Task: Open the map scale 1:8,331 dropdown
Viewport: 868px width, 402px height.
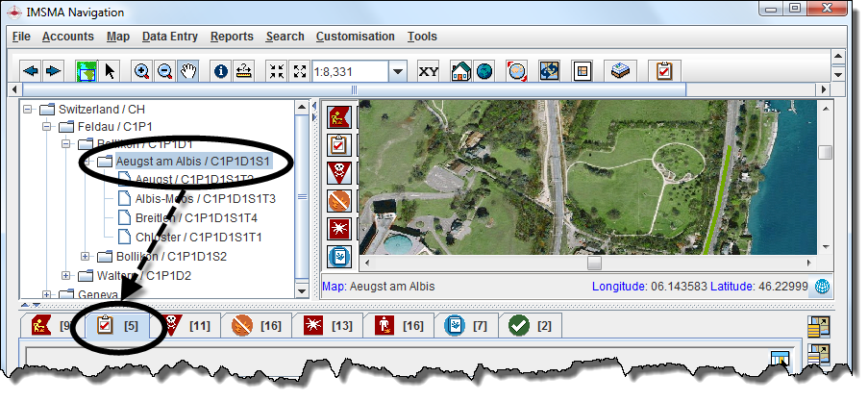Action: coord(398,71)
